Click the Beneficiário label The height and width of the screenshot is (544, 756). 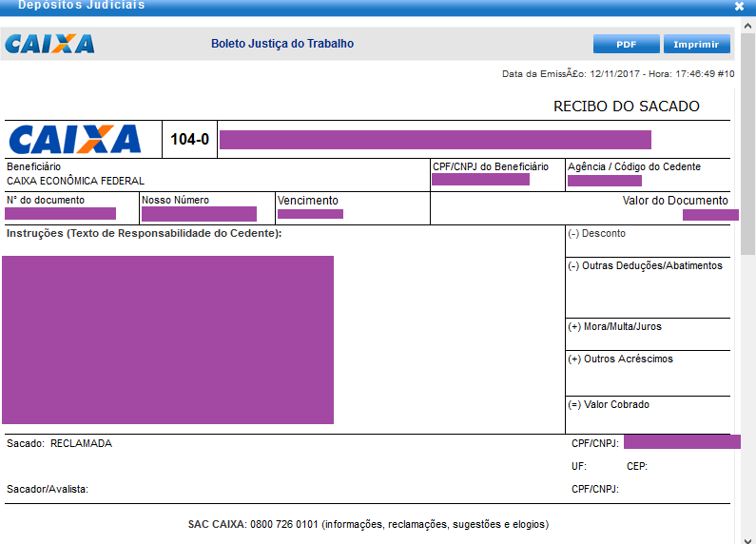pos(33,166)
